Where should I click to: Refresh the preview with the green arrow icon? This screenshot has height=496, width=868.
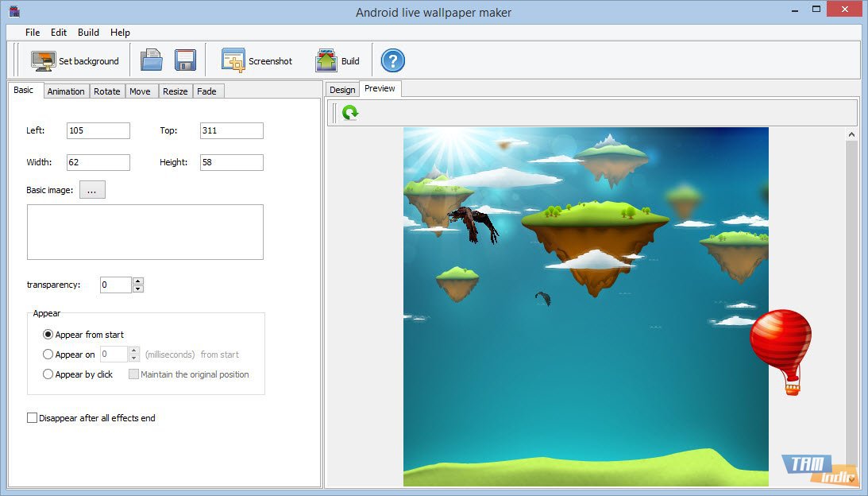(350, 113)
